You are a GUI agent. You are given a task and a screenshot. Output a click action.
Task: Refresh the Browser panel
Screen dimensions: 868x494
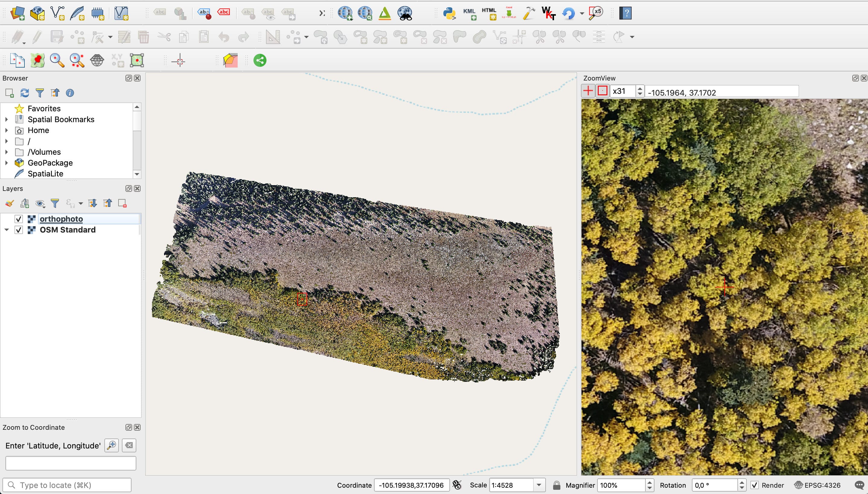(x=24, y=93)
